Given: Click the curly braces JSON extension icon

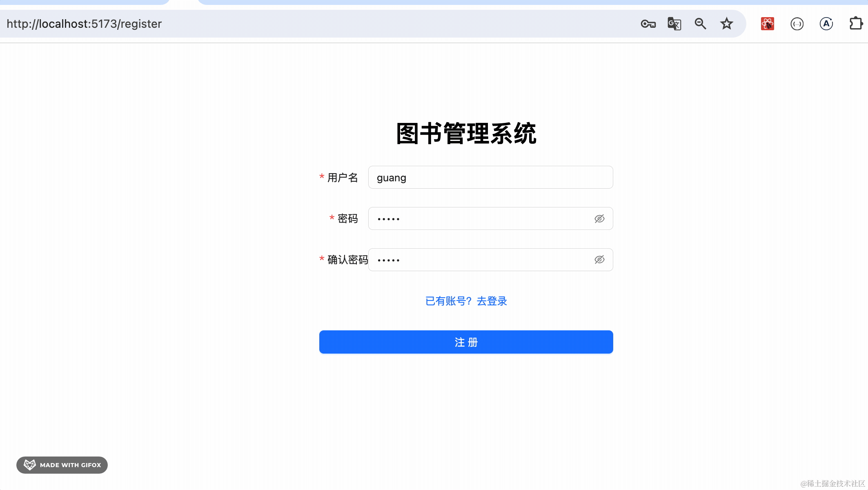Looking at the screenshot, I should (x=797, y=24).
